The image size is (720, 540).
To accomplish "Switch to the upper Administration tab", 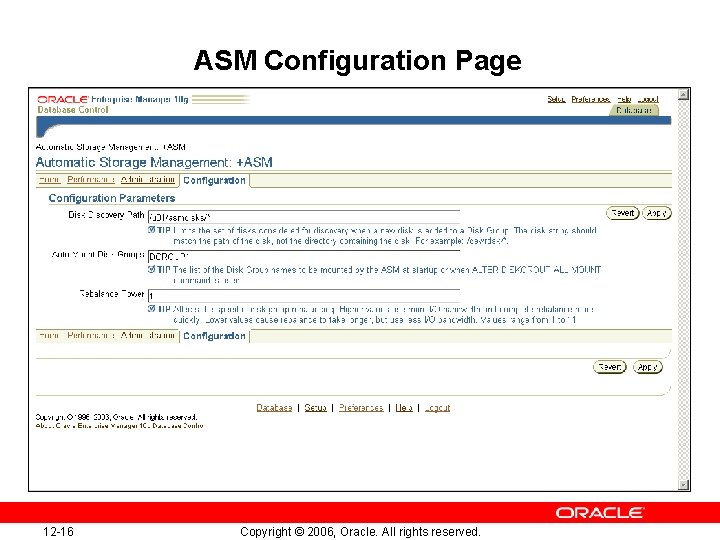I will point(148,180).
